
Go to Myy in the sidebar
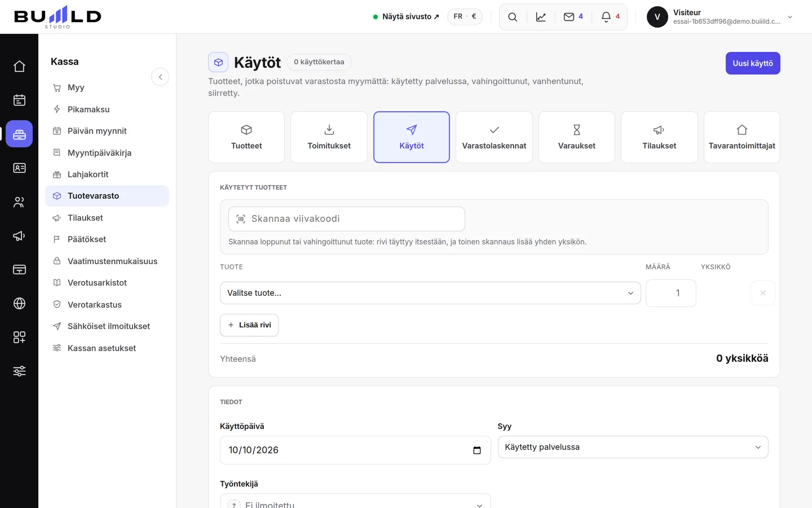point(107,87)
